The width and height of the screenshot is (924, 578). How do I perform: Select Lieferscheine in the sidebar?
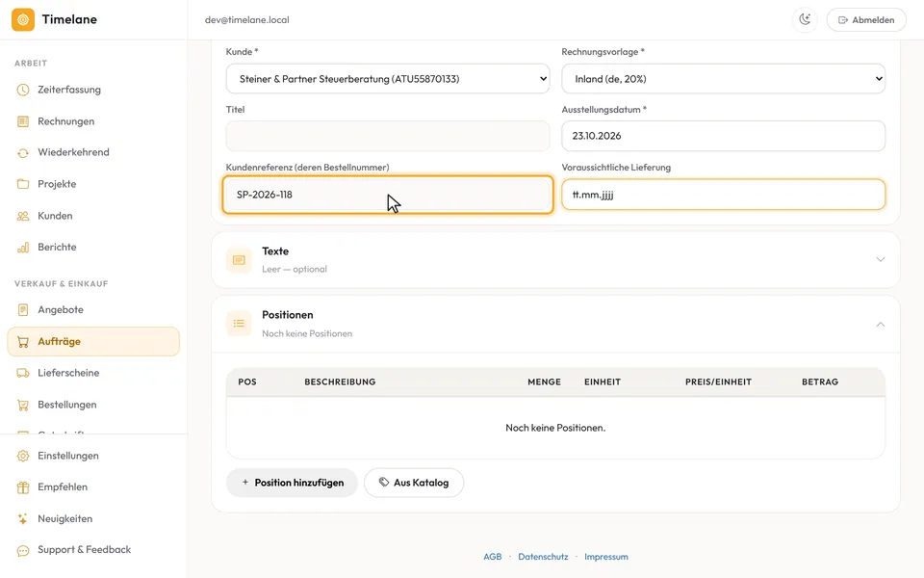tap(93, 373)
